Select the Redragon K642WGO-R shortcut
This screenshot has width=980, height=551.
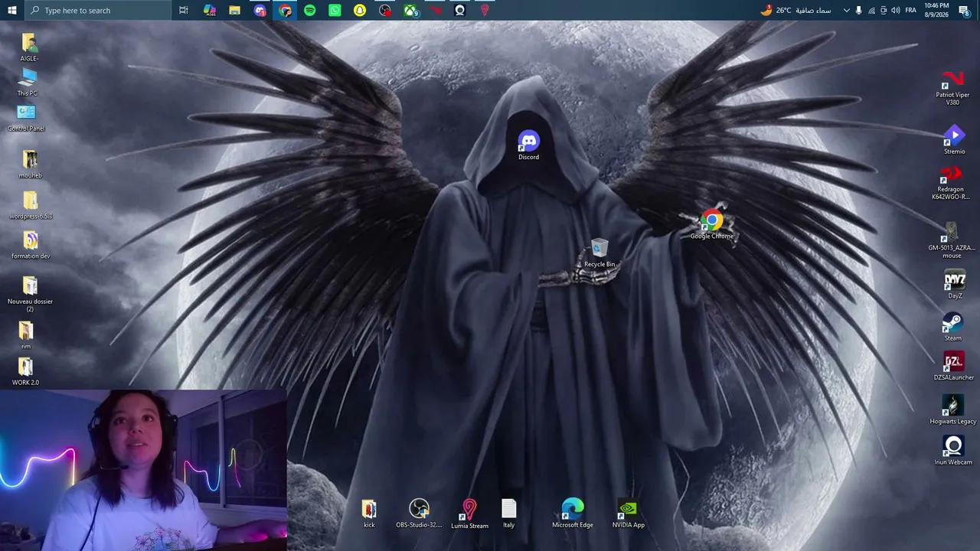[950, 184]
